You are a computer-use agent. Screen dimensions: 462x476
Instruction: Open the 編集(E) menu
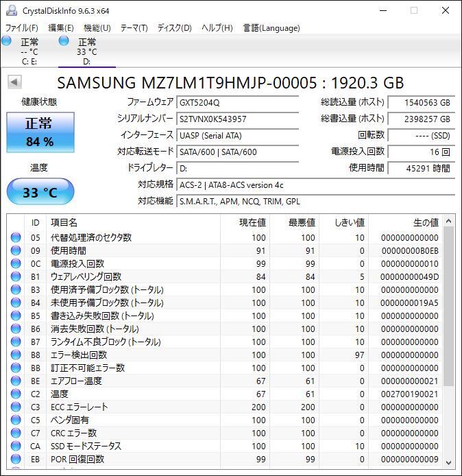click(x=61, y=28)
